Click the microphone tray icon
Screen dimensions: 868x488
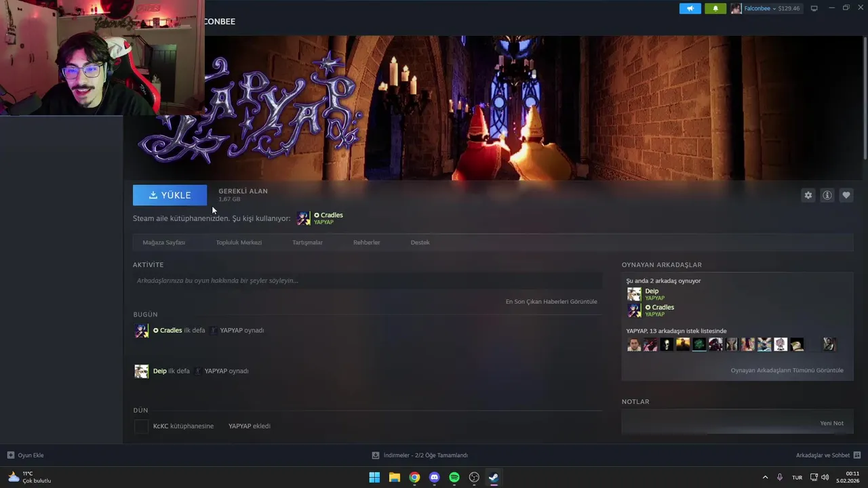[x=780, y=477]
